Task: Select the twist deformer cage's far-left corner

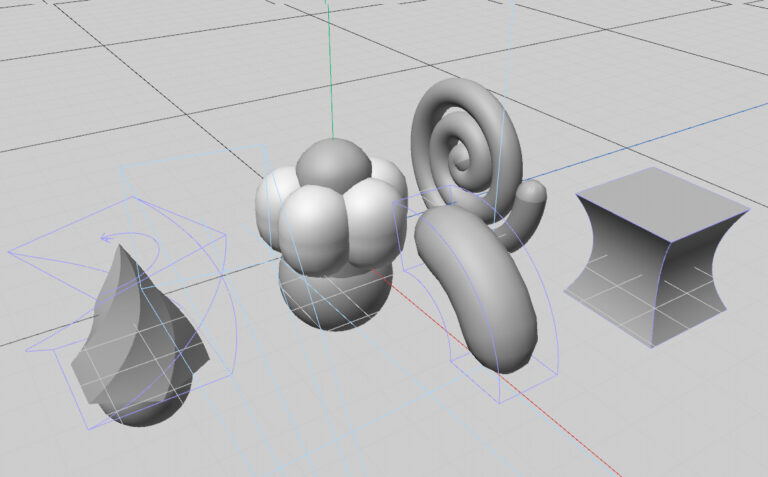Action: [10, 251]
